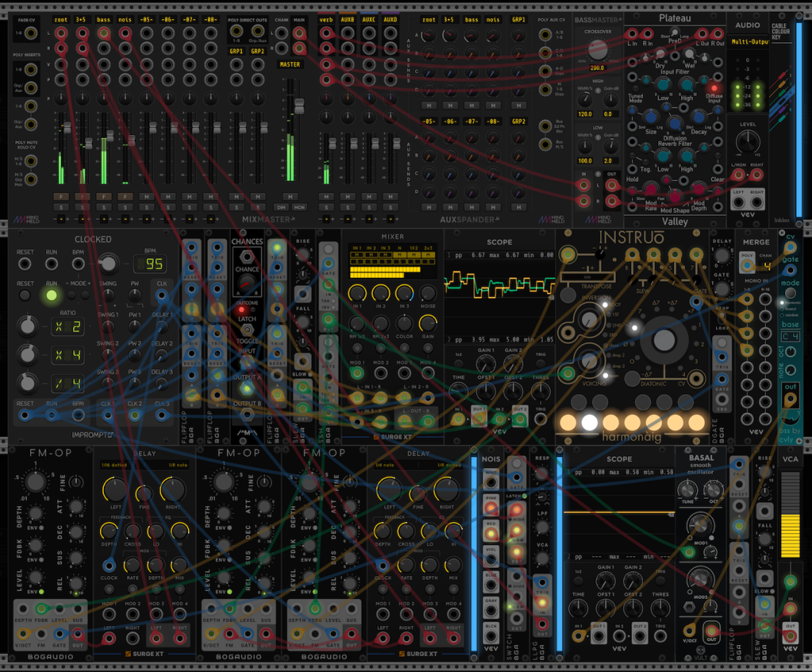Click the FADE CV jack on MixMaster
The image size is (812, 672).
31,33
